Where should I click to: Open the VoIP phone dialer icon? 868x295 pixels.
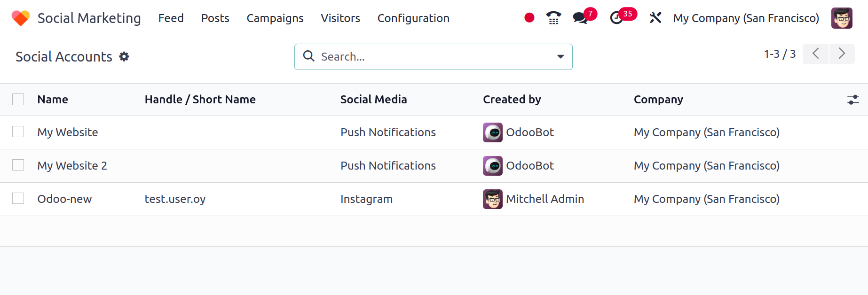[554, 18]
